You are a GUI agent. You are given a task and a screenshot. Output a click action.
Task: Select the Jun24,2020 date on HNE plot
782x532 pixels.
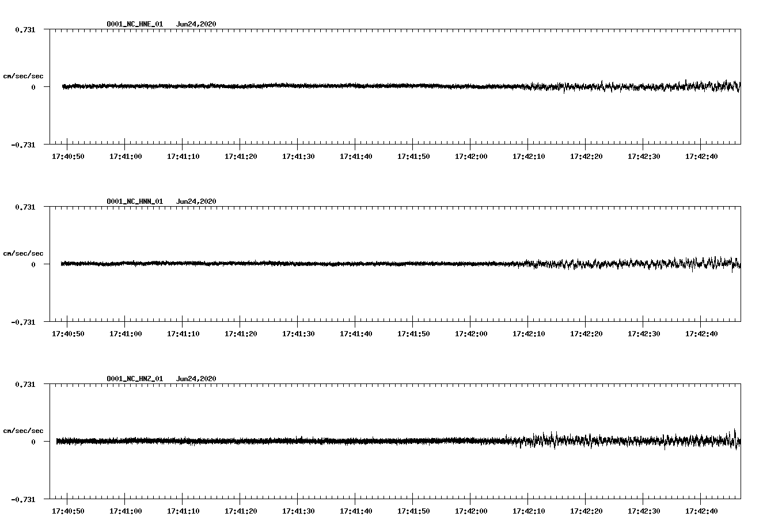(196, 24)
